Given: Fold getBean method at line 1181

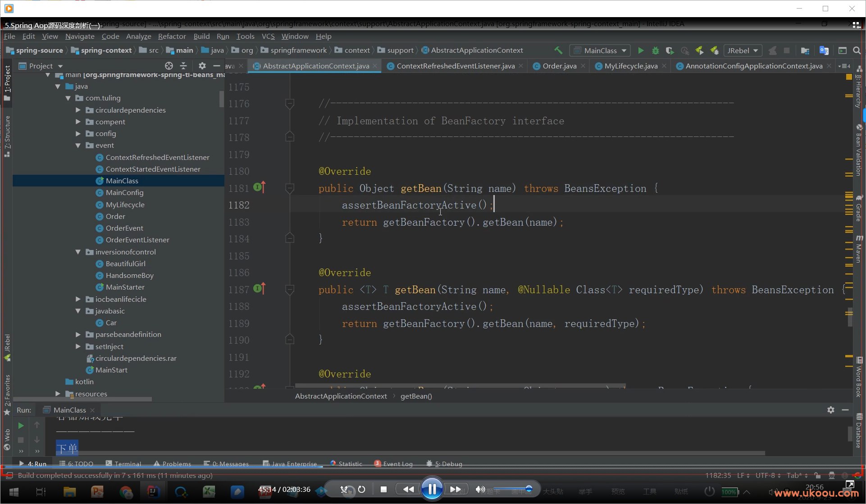Looking at the screenshot, I should (290, 188).
